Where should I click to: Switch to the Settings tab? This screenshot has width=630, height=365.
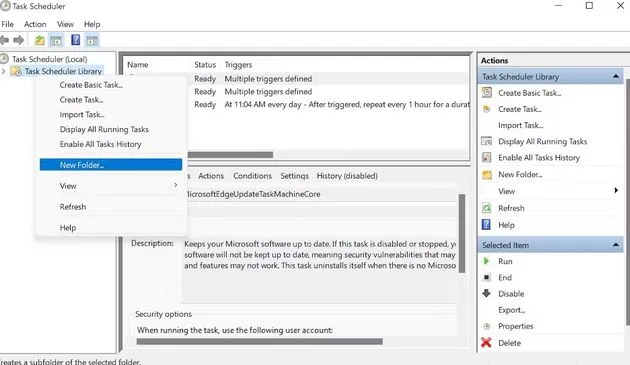(295, 176)
